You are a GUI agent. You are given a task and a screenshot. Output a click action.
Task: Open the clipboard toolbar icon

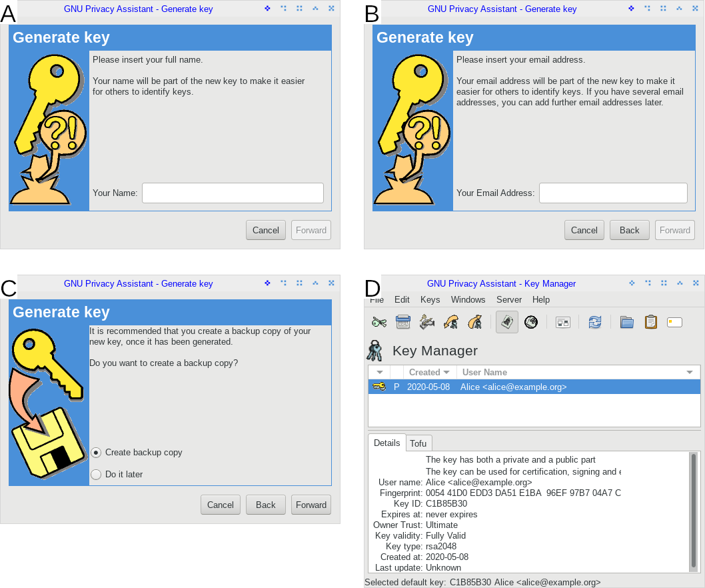pyautogui.click(x=650, y=322)
